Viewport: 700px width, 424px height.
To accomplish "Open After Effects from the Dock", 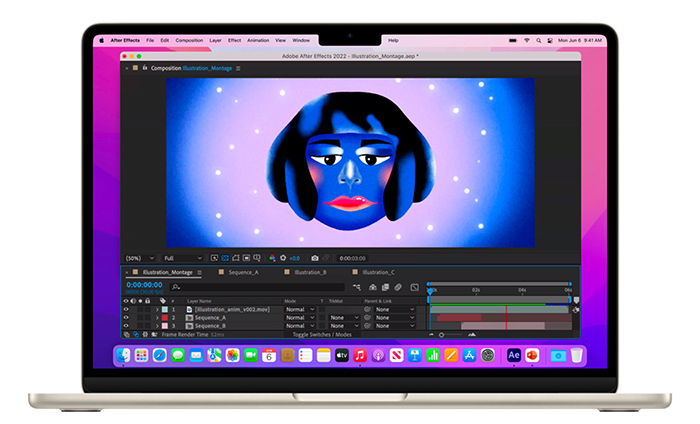I will click(514, 355).
